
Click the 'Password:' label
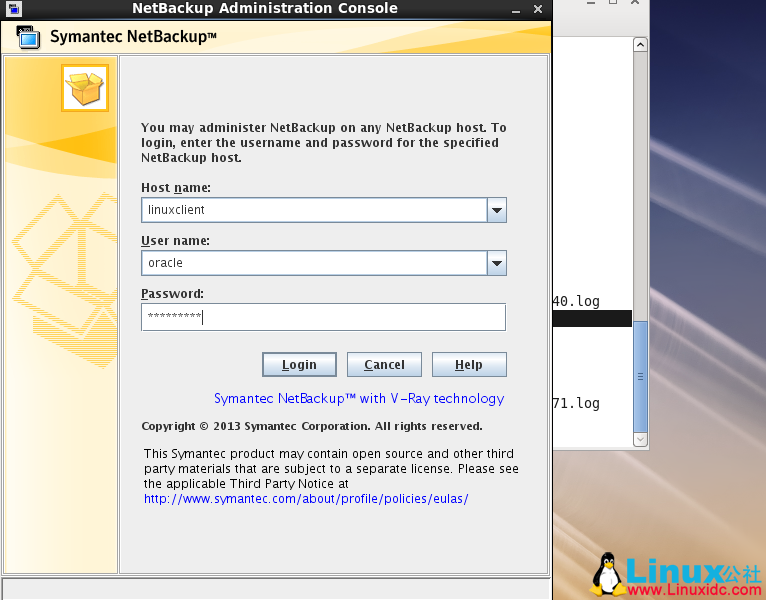172,294
